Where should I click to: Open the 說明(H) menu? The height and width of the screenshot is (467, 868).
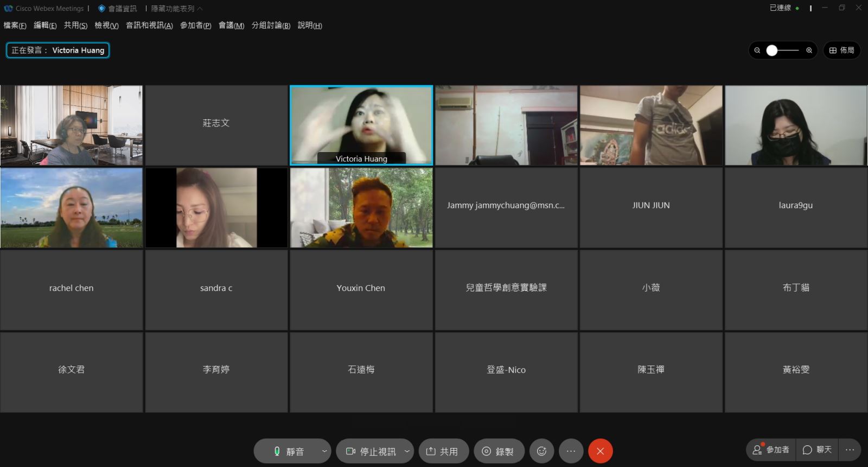310,26
